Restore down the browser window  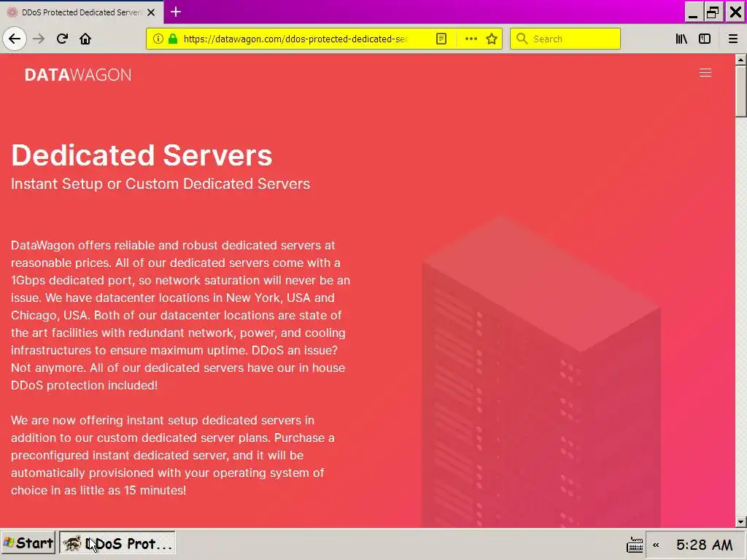713,12
